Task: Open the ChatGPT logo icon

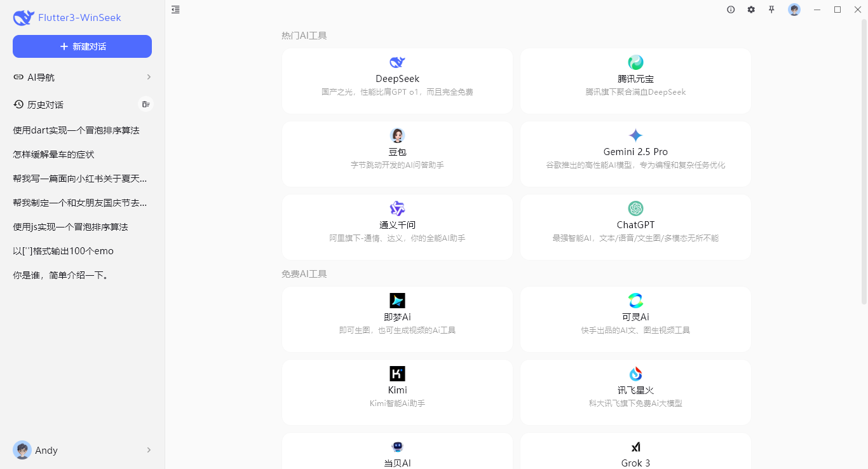Action: point(635,208)
